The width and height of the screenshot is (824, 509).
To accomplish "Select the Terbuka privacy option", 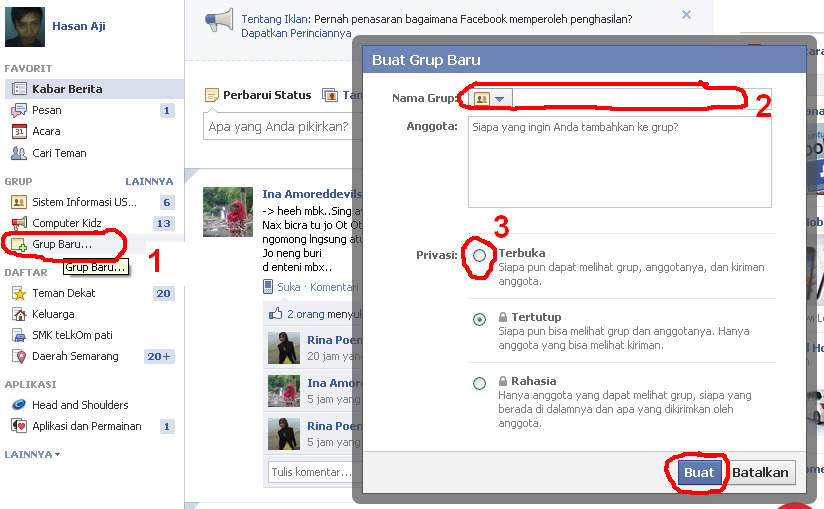I will [479, 255].
